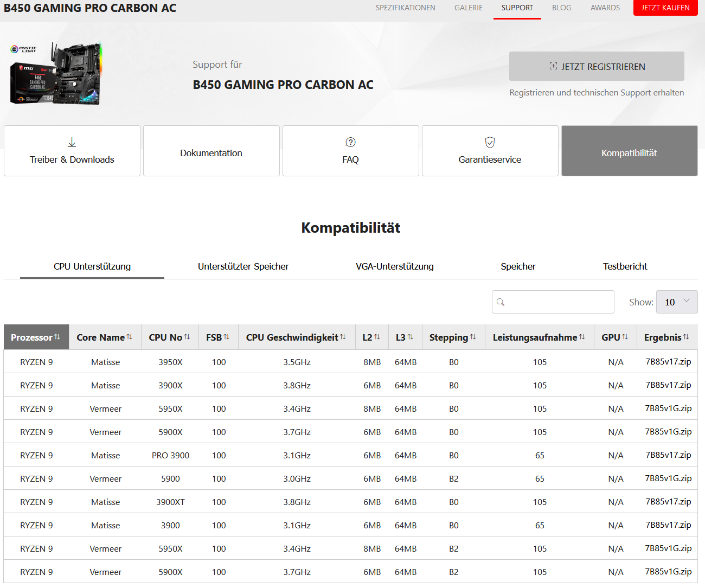Click the motherboard product thumbnail image
The width and height of the screenshot is (705, 588).
56,73
